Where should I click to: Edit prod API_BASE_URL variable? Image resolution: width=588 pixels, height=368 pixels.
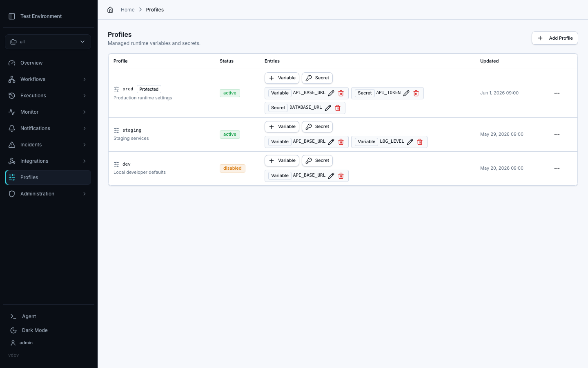click(x=331, y=93)
